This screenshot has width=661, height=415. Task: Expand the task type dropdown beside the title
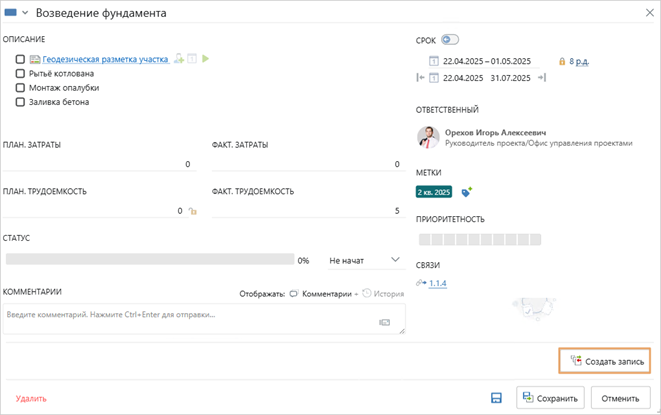point(25,13)
